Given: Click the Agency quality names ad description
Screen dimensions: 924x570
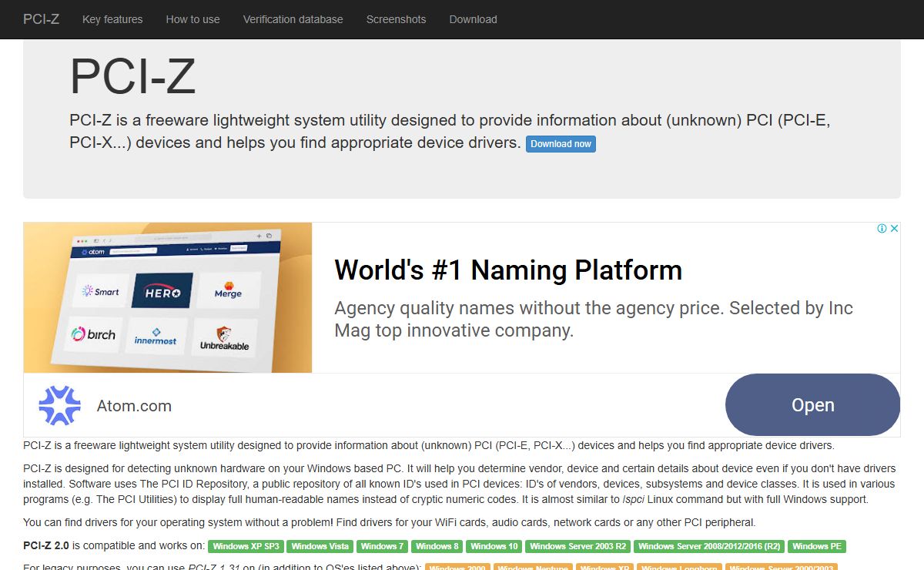Looking at the screenshot, I should pos(594,320).
